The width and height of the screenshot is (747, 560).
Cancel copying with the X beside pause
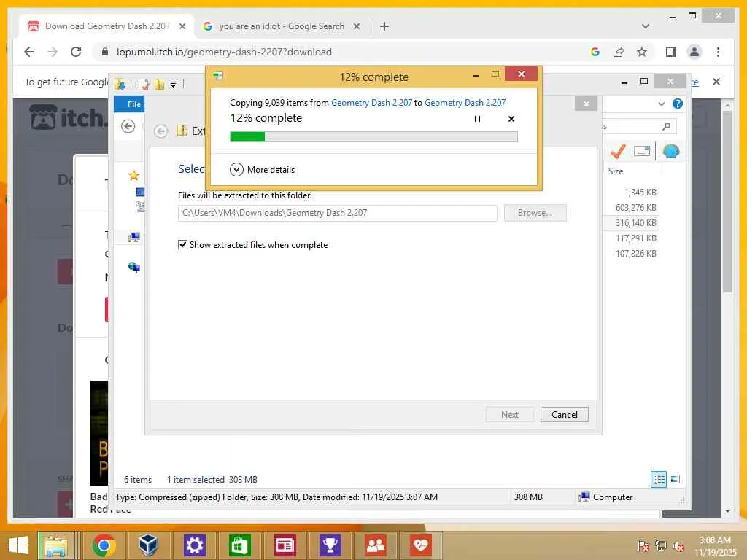coord(511,119)
